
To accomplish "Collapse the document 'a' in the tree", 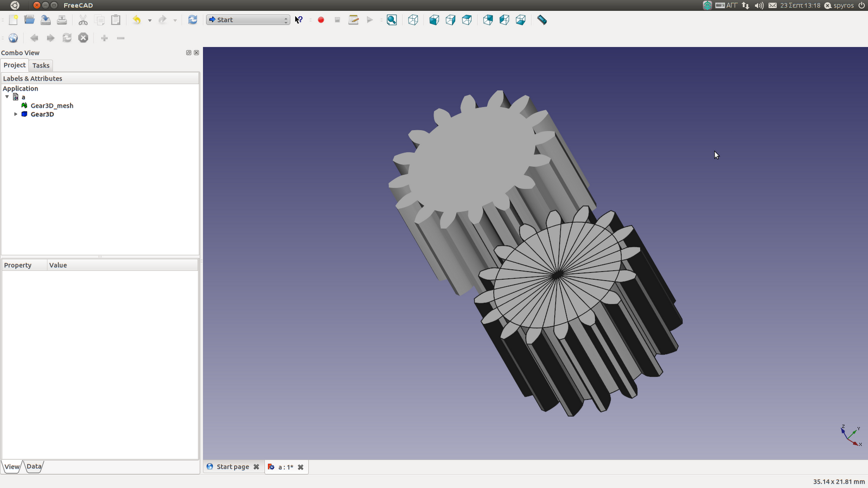I will point(7,97).
